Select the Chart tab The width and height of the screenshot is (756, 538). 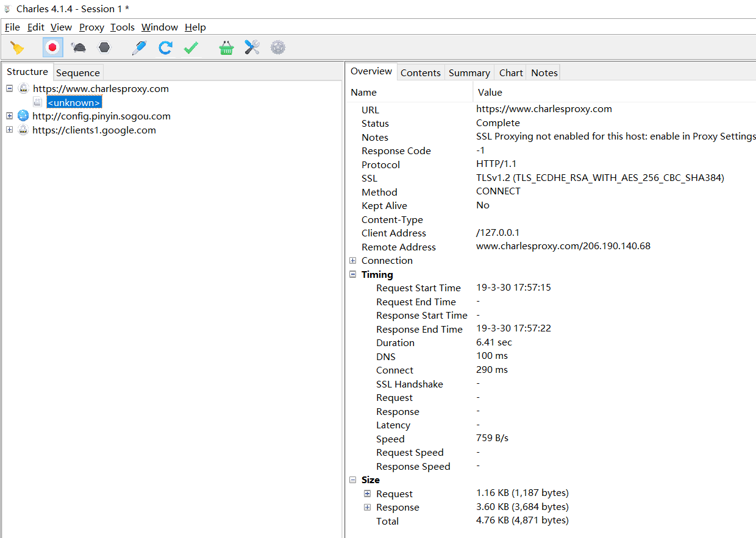(511, 73)
